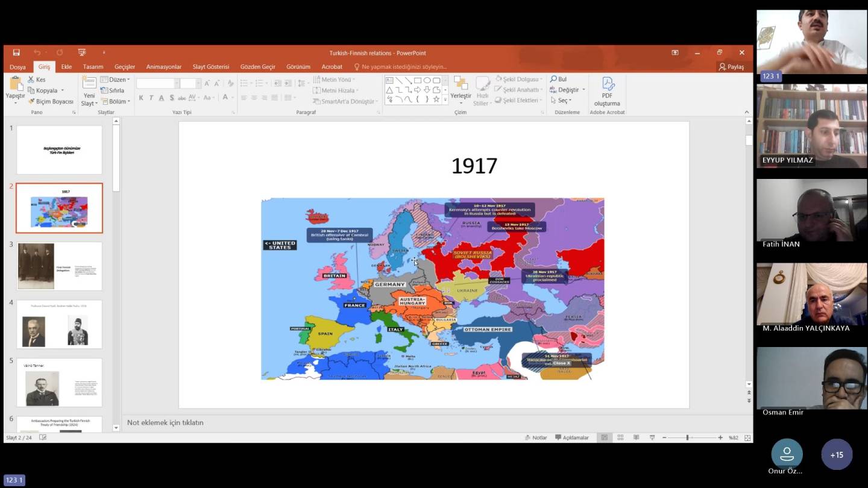Click Şekil Anahattı shape outline button
This screenshot has width=868, height=488.
coord(518,90)
